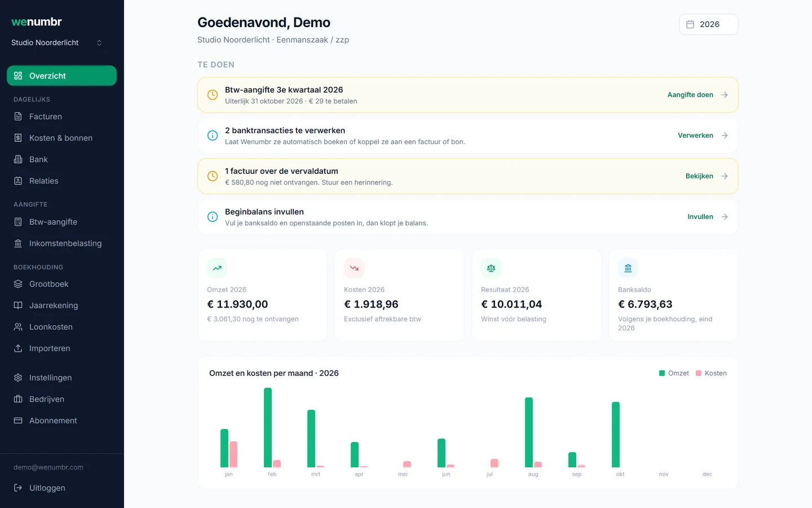This screenshot has width=812, height=508.
Task: Click the Inkomstenbelasting building icon
Action: 18,243
